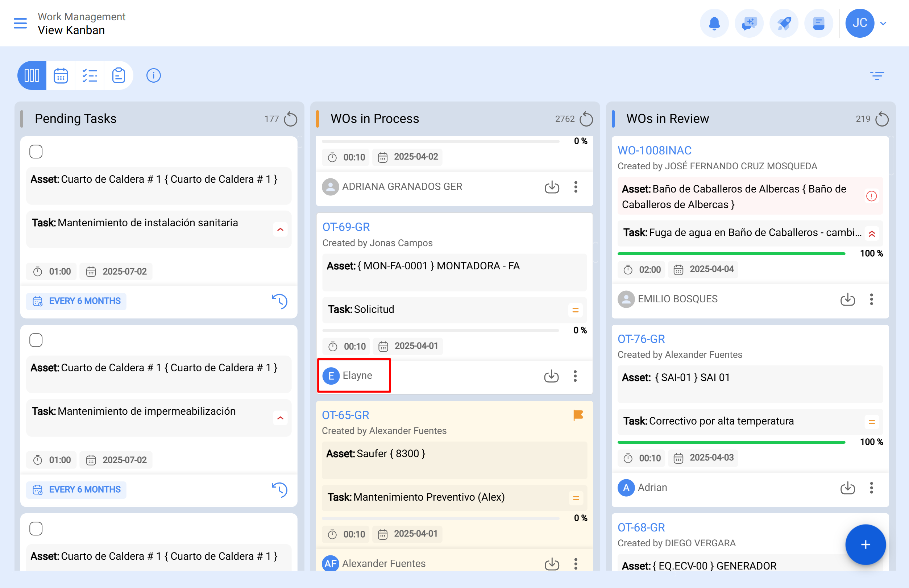Open the filter icon at top right
Image resolution: width=909 pixels, height=588 pixels.
click(x=877, y=76)
